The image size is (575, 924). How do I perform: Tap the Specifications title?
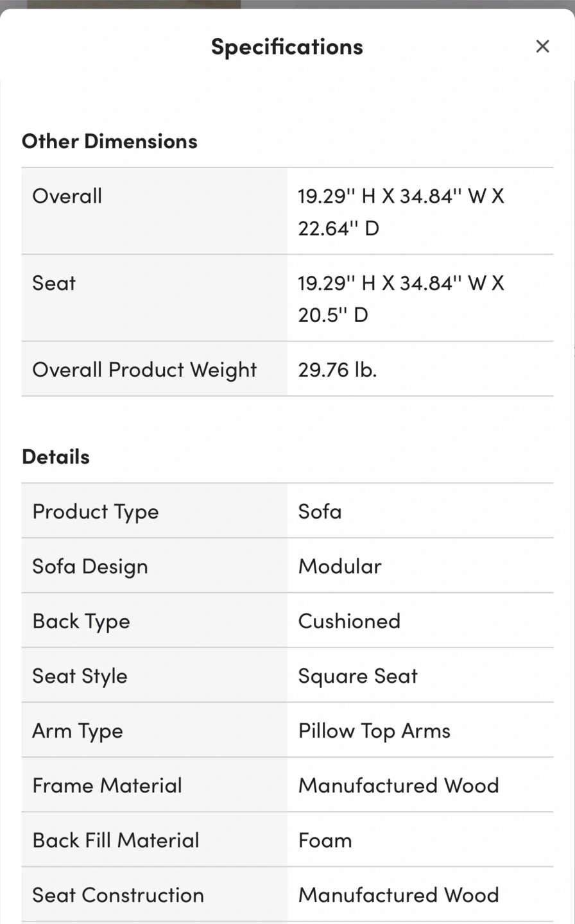pyautogui.click(x=287, y=47)
